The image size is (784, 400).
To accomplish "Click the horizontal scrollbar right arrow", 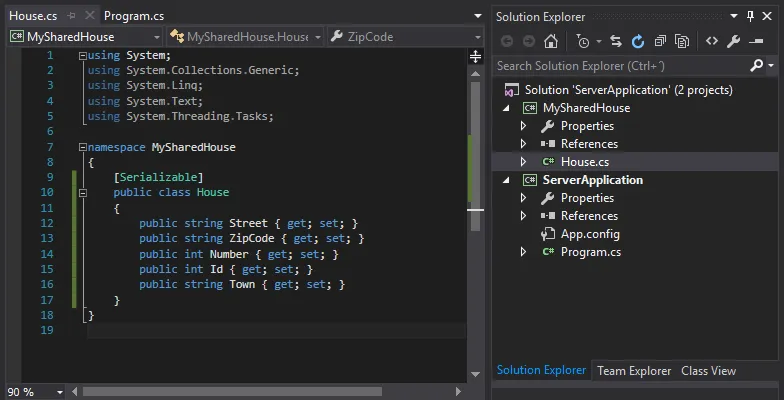I will coord(458,392).
